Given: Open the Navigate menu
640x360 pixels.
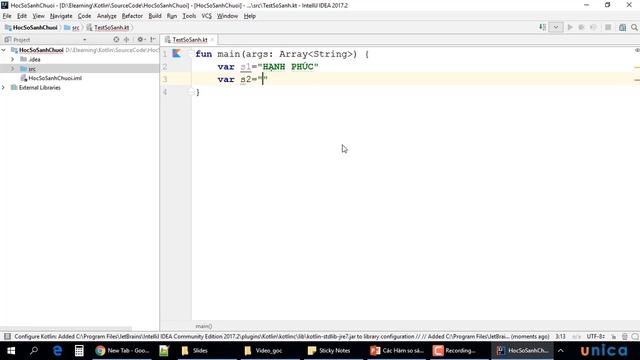Looking at the screenshot, I should pos(61,16).
